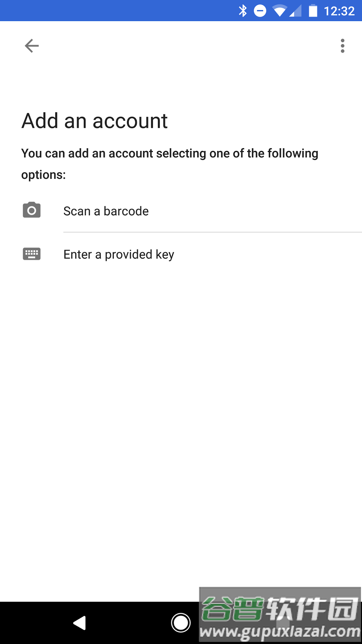Tap the back arrow in the app bar
Image resolution: width=362 pixels, height=644 pixels.
(32, 46)
